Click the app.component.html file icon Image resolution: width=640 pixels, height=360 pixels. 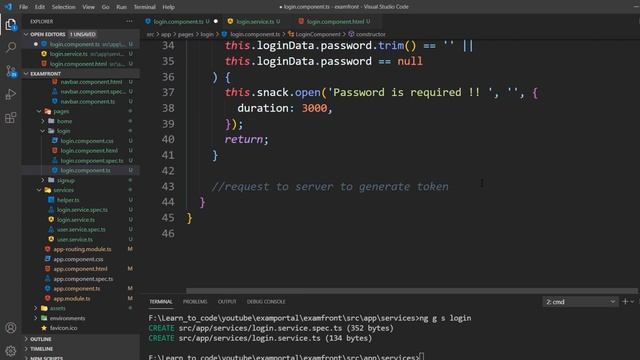tap(47, 269)
